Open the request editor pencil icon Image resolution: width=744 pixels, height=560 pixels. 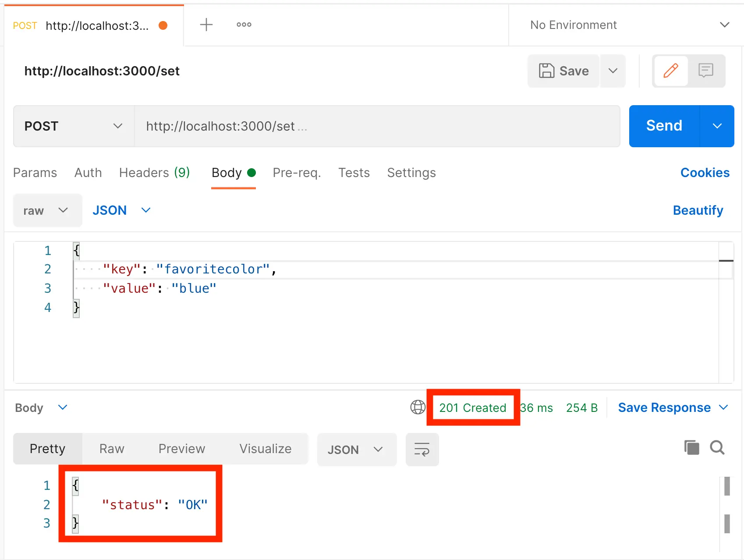pos(670,71)
